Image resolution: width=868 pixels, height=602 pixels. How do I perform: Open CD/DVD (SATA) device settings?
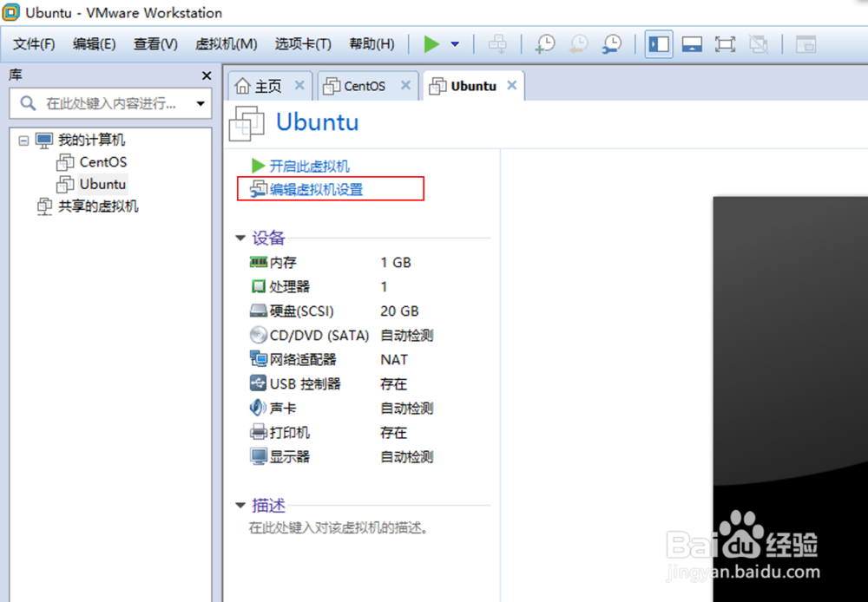point(257,335)
